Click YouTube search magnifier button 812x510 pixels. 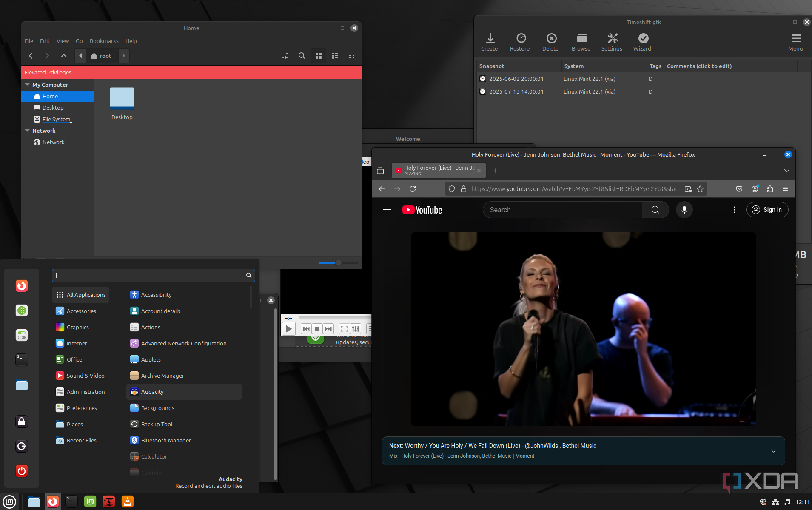click(655, 210)
